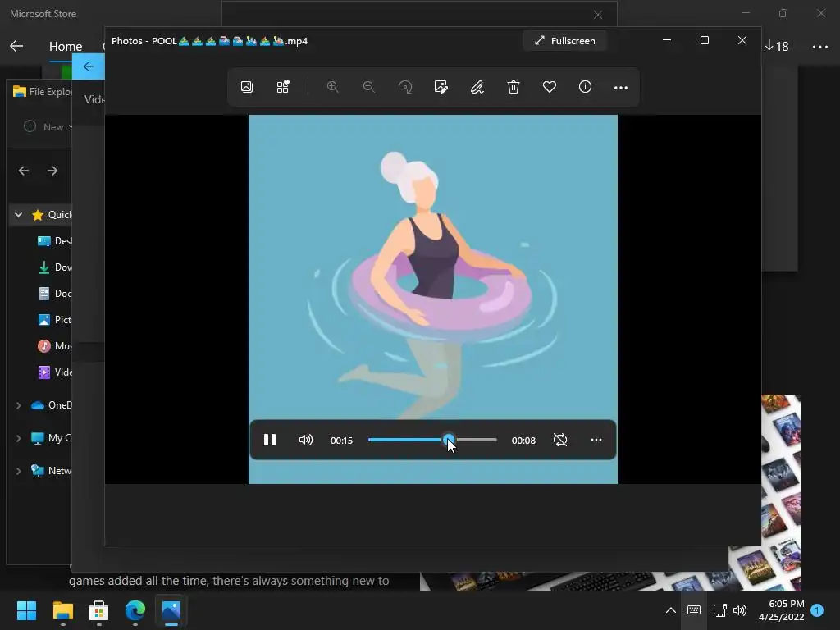Screen dimensions: 840x630
Task: Select the Draw pen icon
Action: tap(477, 87)
